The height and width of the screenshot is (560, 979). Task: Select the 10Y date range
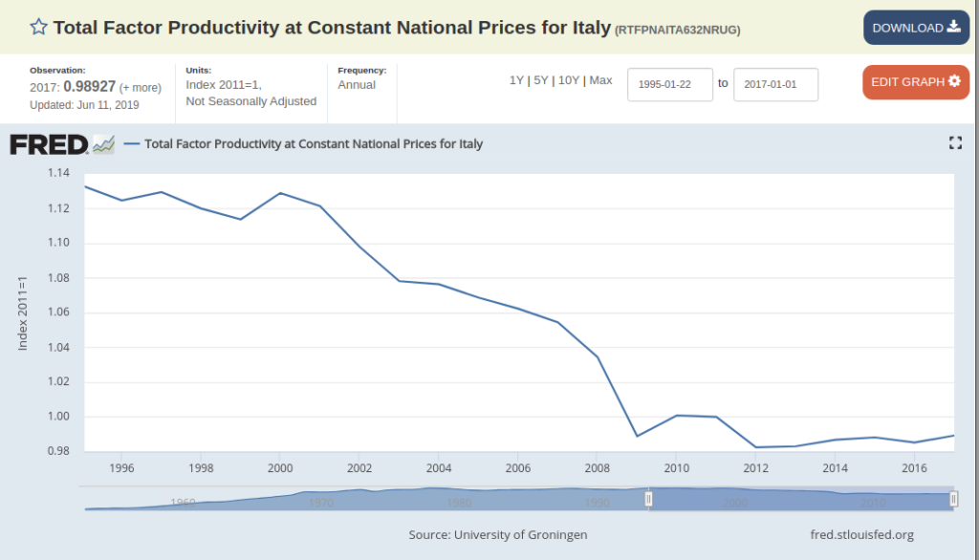(x=569, y=80)
